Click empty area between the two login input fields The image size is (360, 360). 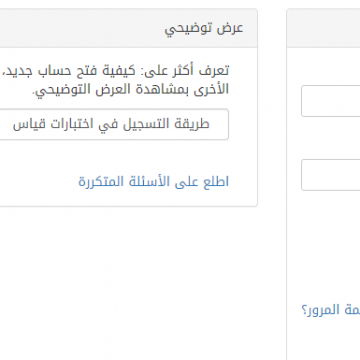[331, 138]
